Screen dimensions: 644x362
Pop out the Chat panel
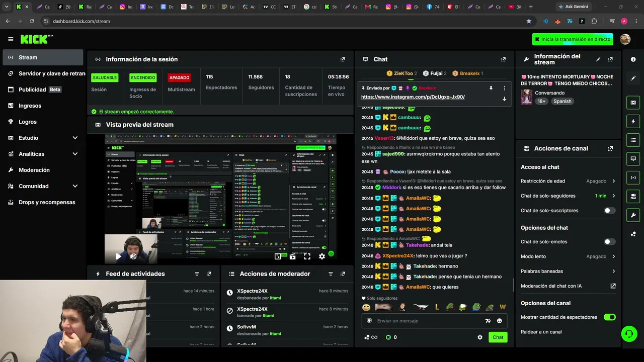pos(503,59)
